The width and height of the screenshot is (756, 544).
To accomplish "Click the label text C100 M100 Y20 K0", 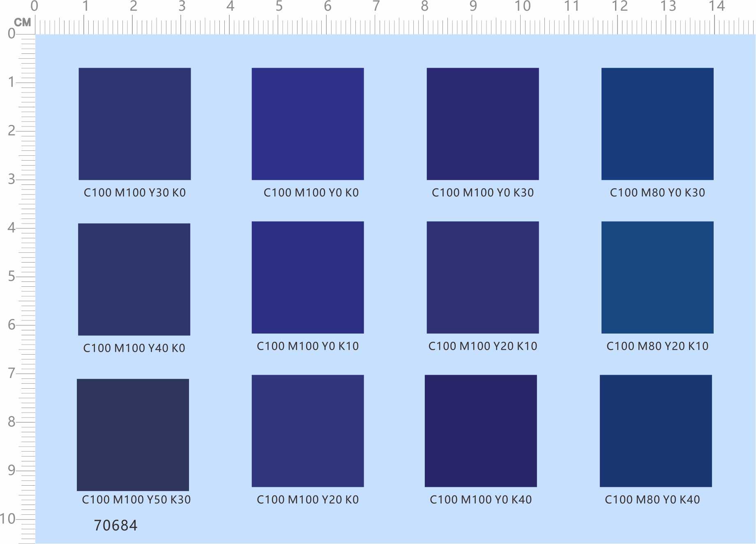I will click(308, 500).
